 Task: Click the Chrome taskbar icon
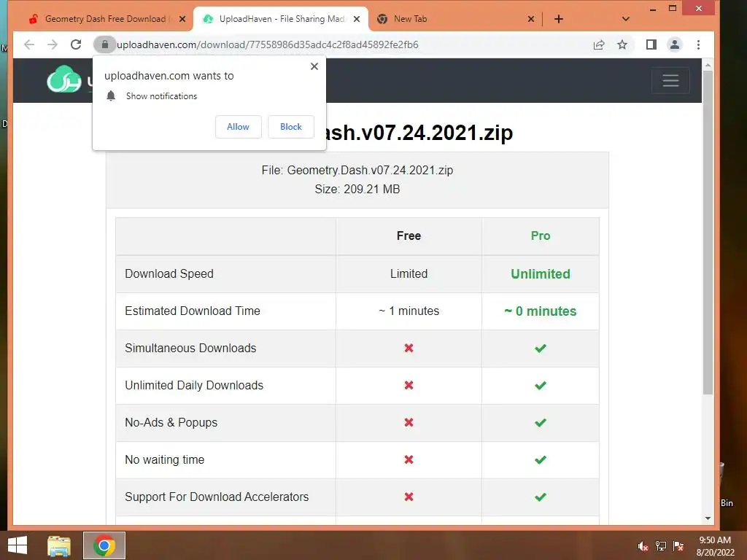click(x=104, y=545)
